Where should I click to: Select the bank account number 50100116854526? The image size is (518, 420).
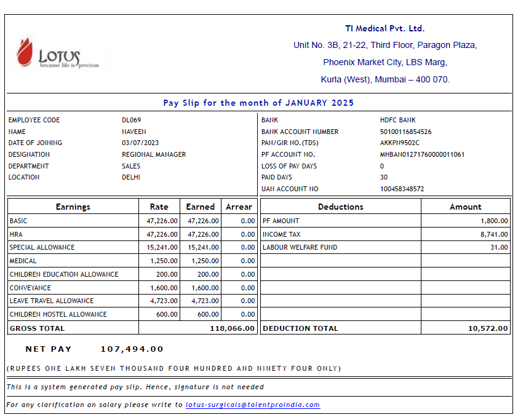[x=405, y=132]
